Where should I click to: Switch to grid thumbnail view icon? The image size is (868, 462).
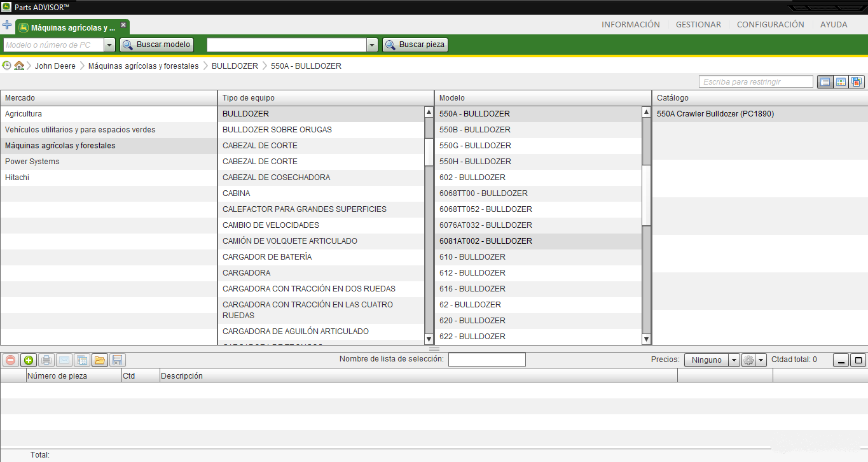pos(841,81)
